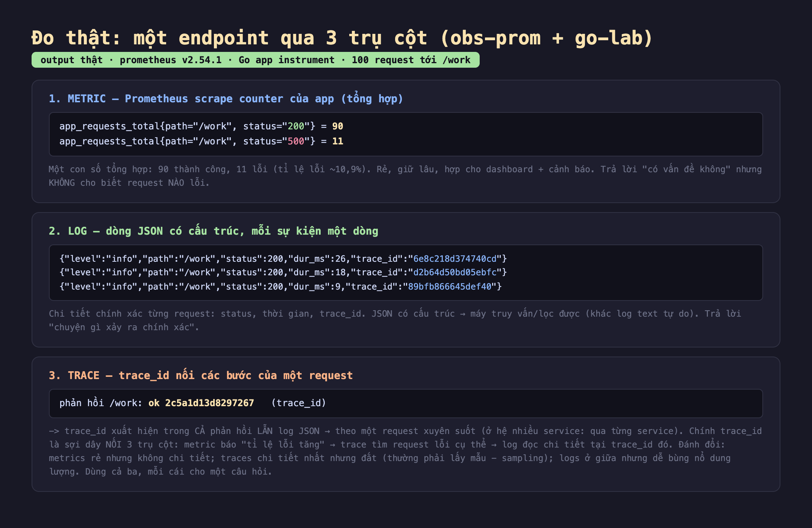Click the log line with trace_id 6e8c218d374740cd

pos(283,259)
